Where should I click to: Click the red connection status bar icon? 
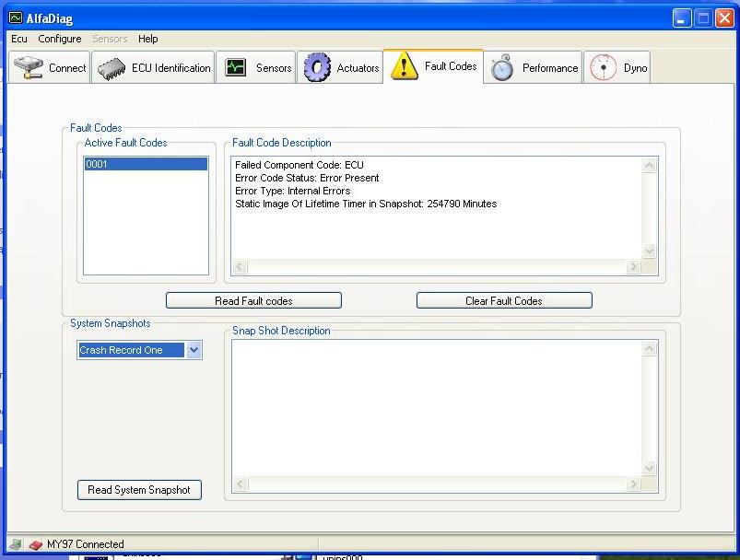coord(36,544)
